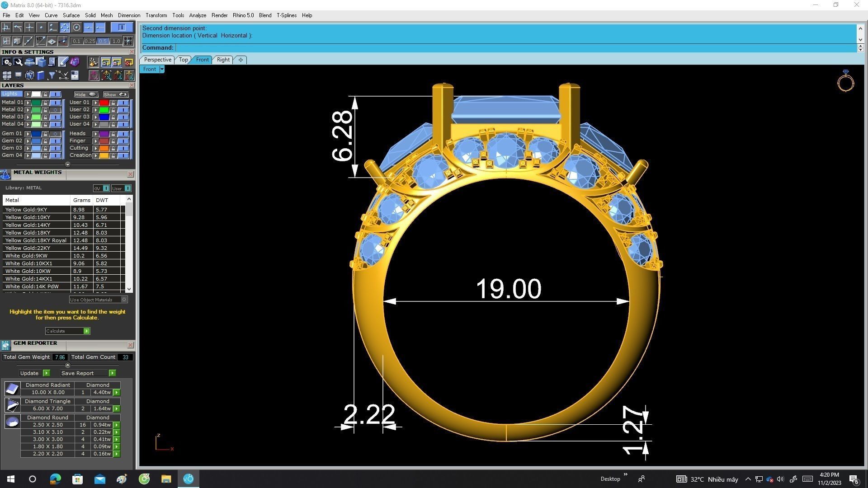Expand Heads layer arrow
Screen dimensions: 868x488
(95, 134)
